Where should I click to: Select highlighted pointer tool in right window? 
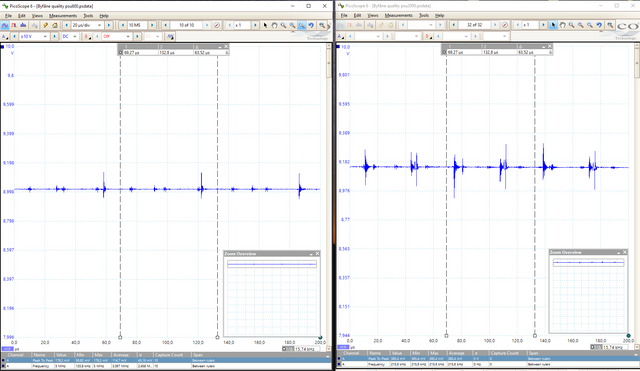[553, 25]
